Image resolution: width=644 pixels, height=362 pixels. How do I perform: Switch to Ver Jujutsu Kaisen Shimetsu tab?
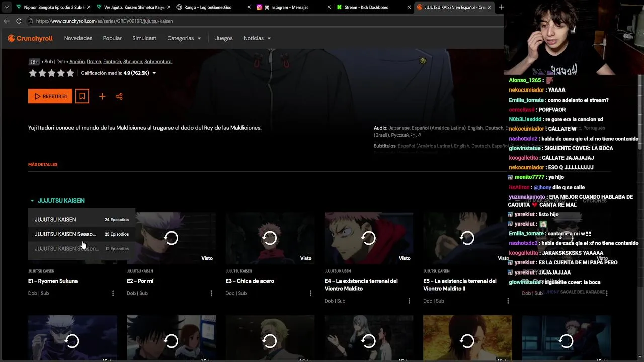pos(132,7)
